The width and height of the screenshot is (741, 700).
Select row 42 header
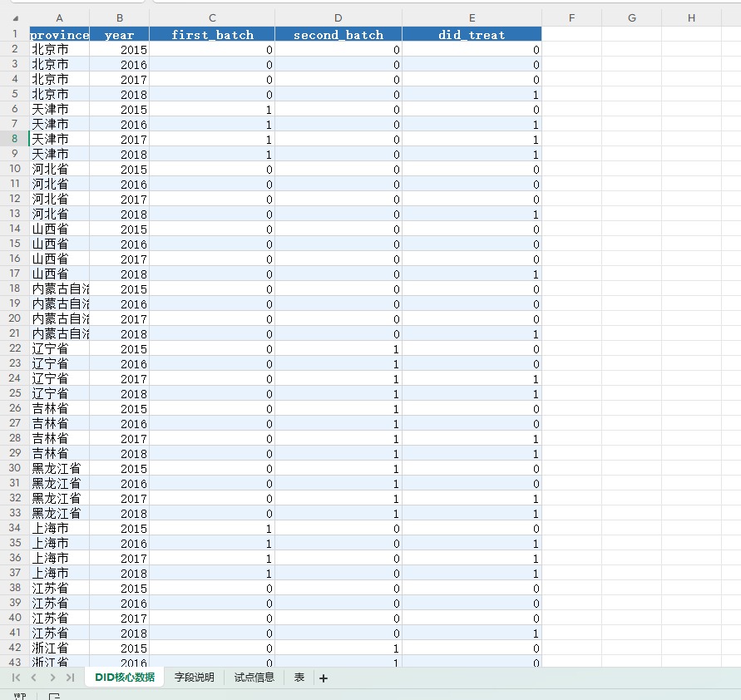[x=15, y=648]
